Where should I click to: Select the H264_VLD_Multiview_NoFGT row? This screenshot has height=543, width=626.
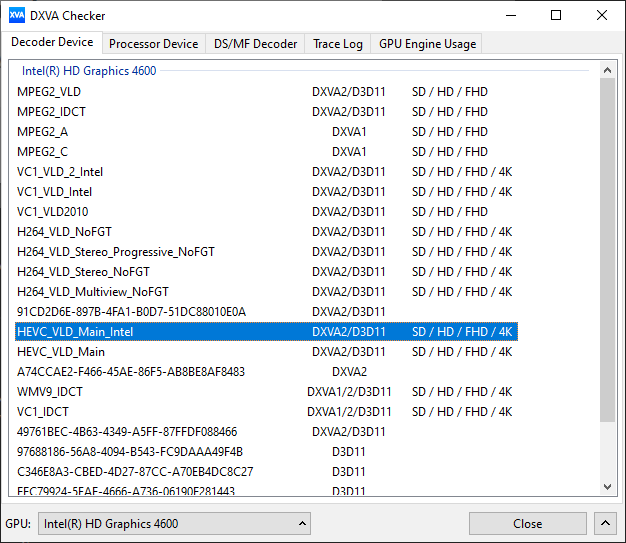coord(266,291)
